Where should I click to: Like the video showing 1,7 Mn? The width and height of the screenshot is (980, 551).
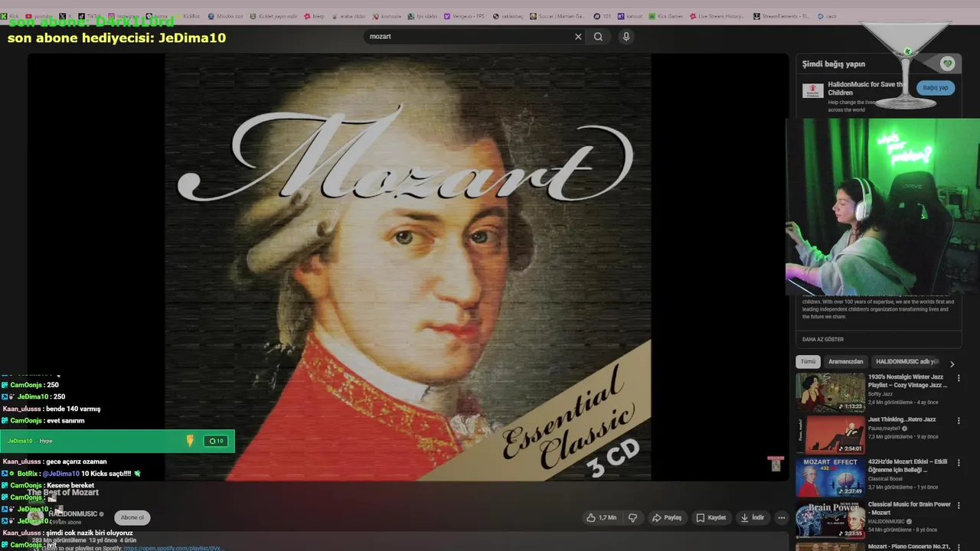click(x=602, y=518)
